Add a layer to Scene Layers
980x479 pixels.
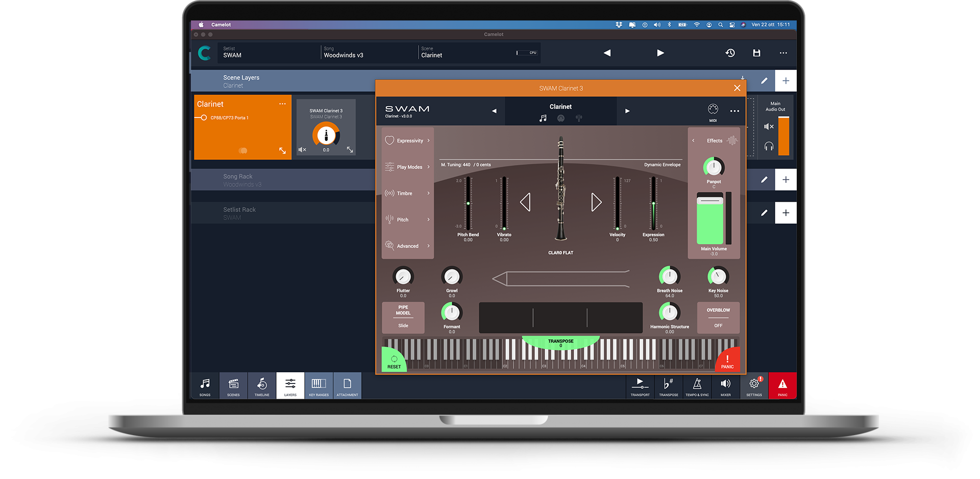(786, 81)
